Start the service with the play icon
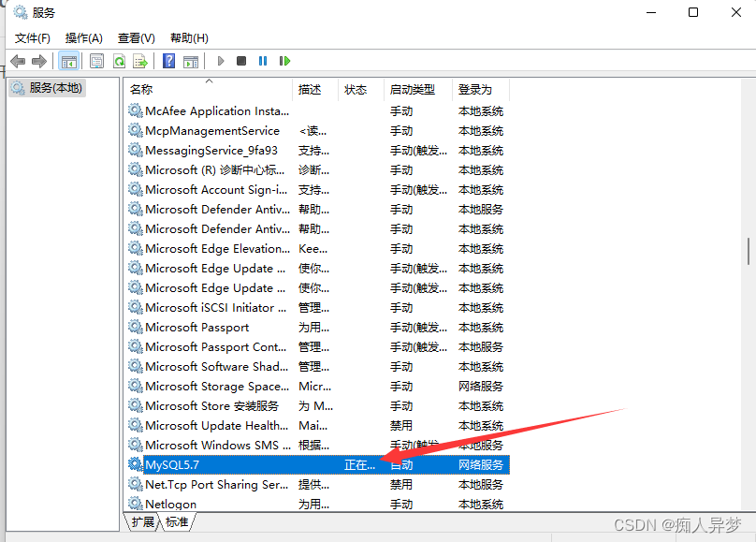 221,61
